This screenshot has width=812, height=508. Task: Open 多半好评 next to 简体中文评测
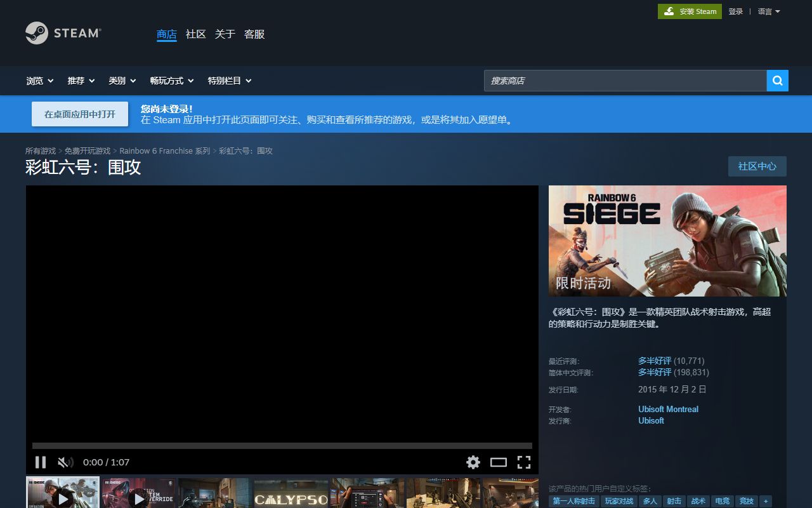coord(655,372)
